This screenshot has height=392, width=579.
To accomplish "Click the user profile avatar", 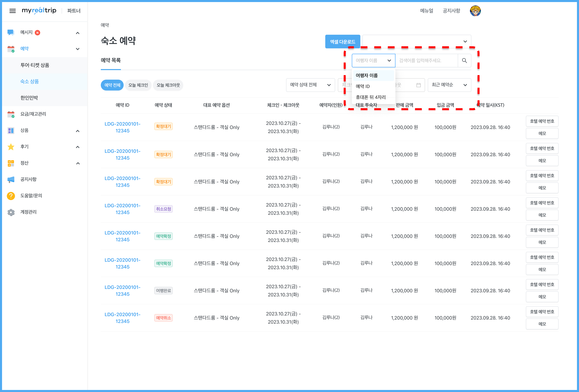I will point(475,11).
